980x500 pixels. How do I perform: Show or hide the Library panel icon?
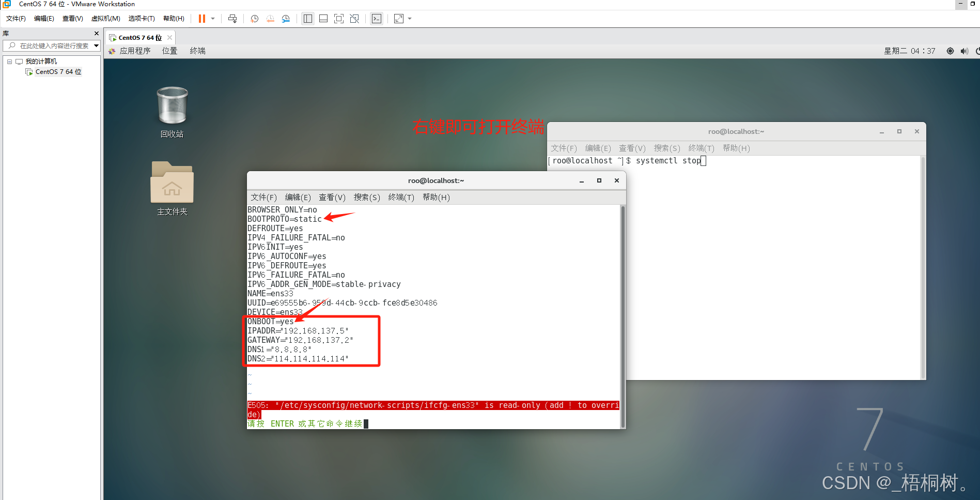click(x=308, y=19)
